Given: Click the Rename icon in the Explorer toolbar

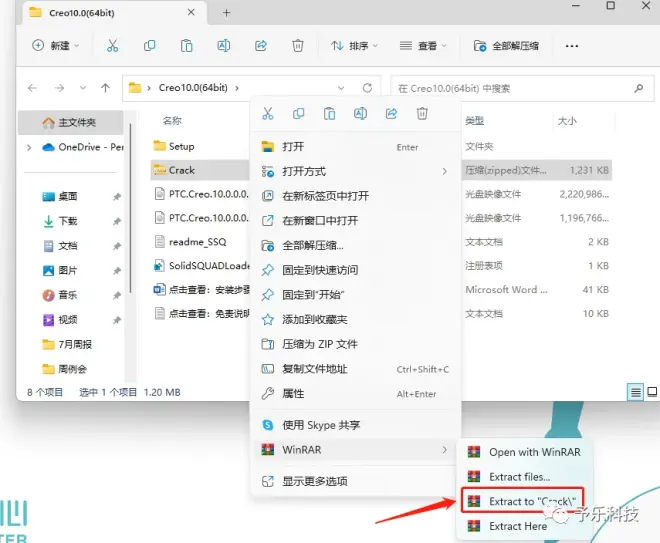Looking at the screenshot, I should pos(224,45).
